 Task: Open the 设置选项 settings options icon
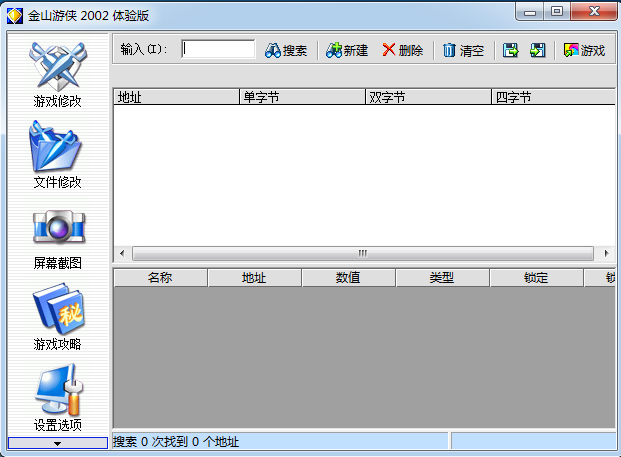point(58,398)
